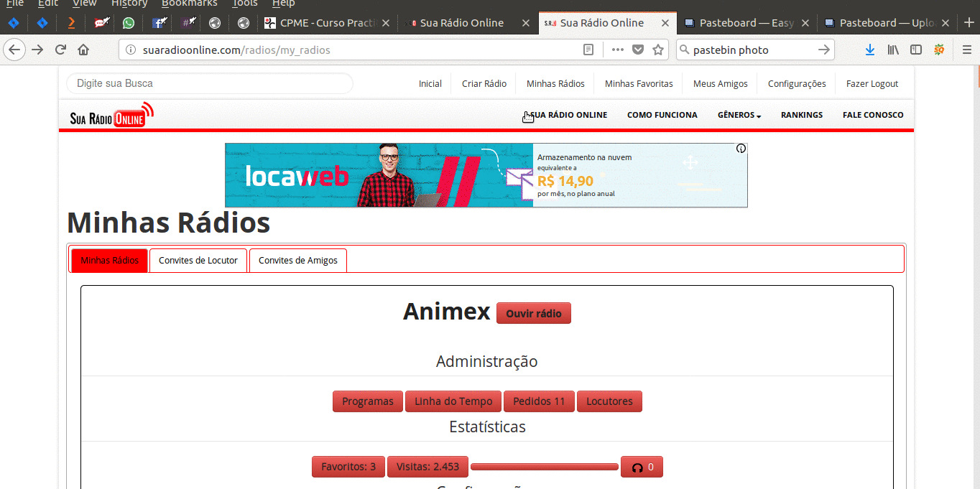Submit the search with the arrow
The image size is (980, 489).
[824, 50]
